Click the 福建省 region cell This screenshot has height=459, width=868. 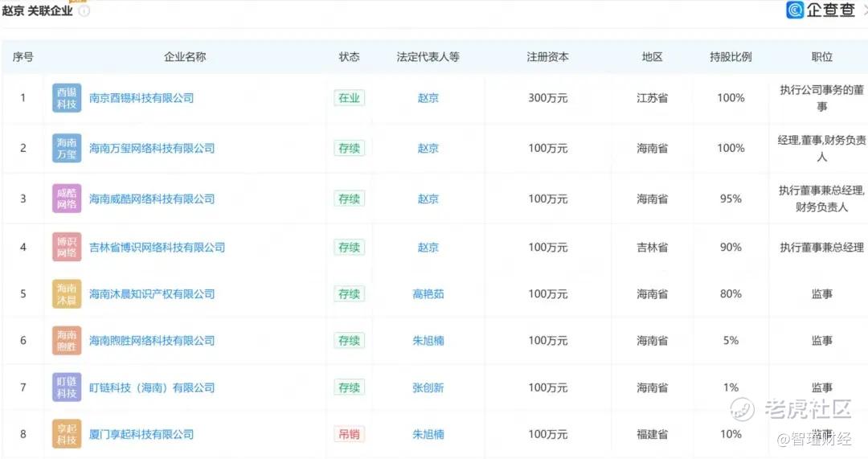652,434
